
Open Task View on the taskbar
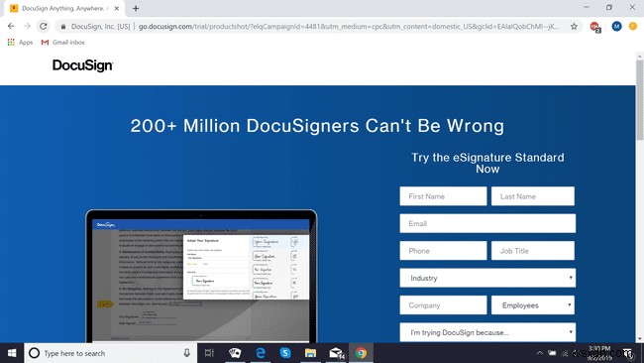[x=209, y=353]
